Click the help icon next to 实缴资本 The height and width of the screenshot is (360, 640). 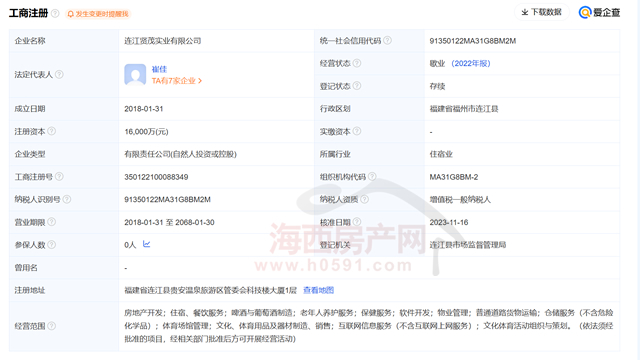[x=357, y=131]
